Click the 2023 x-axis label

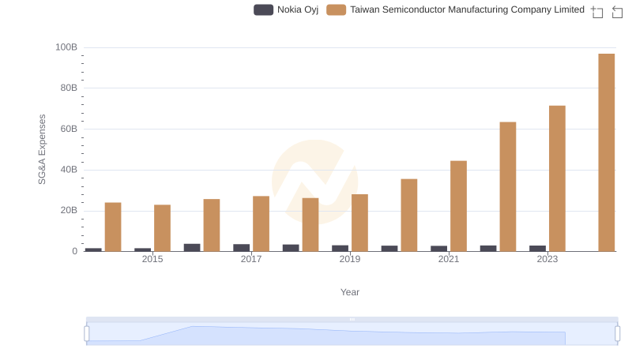point(547,259)
